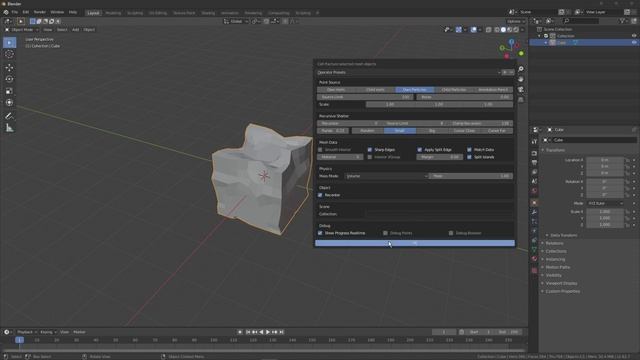Viewport: 640px width, 360px height.
Task: Open the Object Mode dropdown
Action: [x=22, y=30]
